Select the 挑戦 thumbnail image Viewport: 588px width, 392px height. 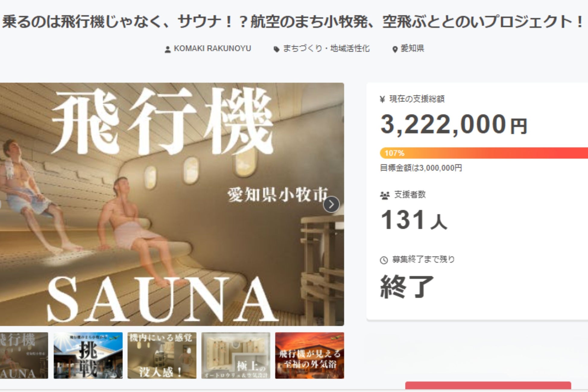tap(88, 356)
